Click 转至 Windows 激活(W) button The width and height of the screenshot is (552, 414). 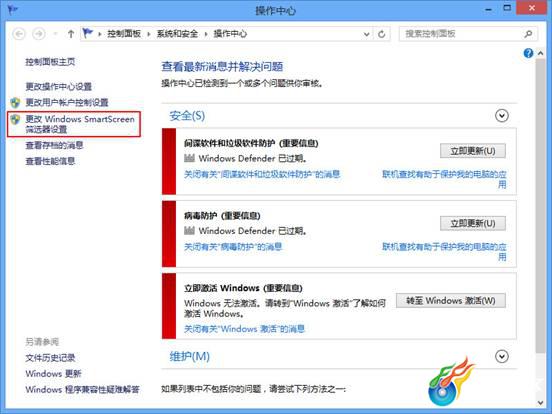click(x=451, y=301)
